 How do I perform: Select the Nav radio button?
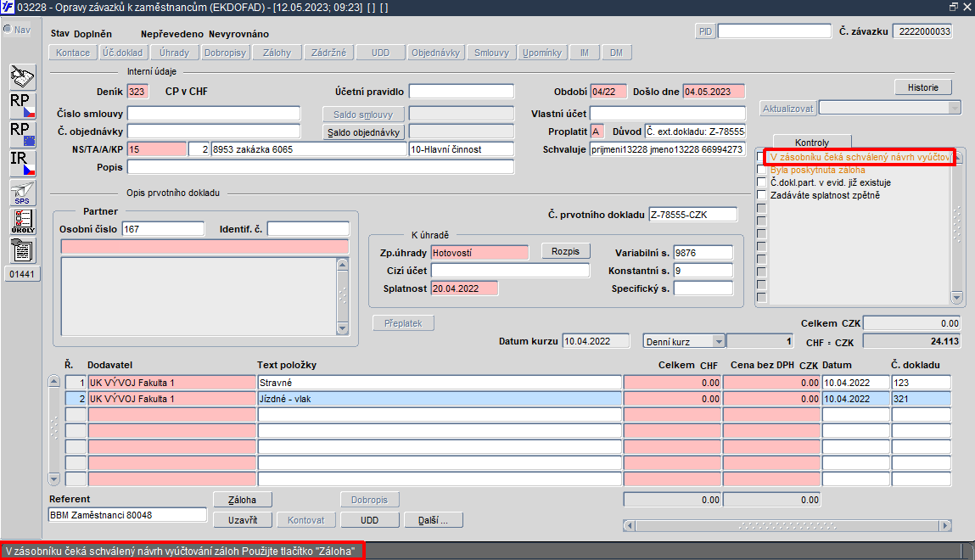tap(8, 30)
